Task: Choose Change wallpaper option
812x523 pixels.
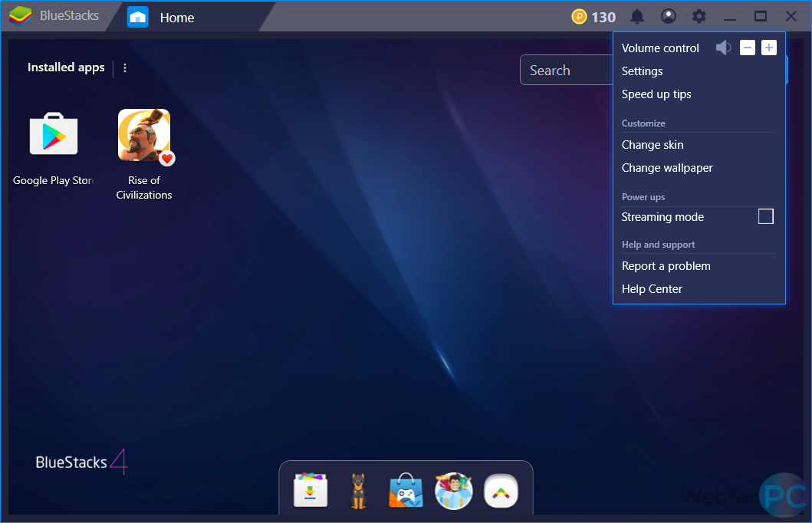Action: (667, 168)
